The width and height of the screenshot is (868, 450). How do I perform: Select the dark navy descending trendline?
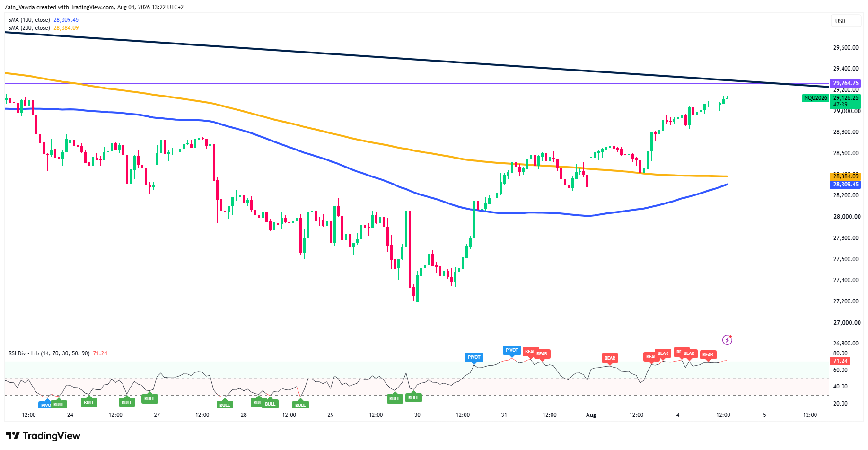pos(416,59)
